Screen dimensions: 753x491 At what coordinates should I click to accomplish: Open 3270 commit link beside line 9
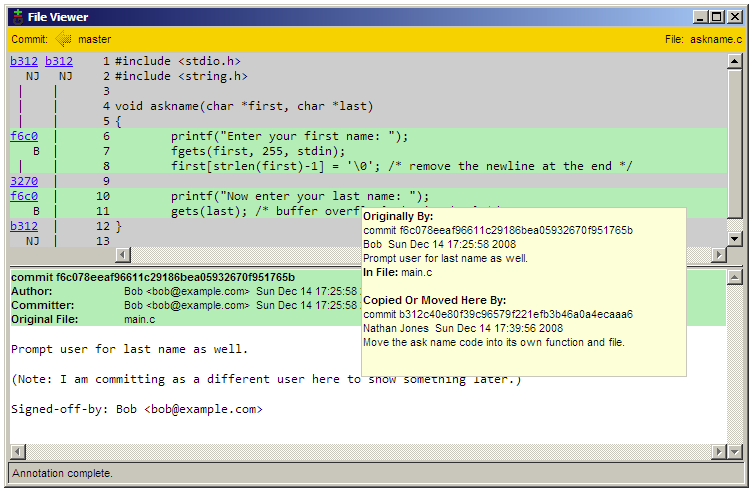coord(24,181)
